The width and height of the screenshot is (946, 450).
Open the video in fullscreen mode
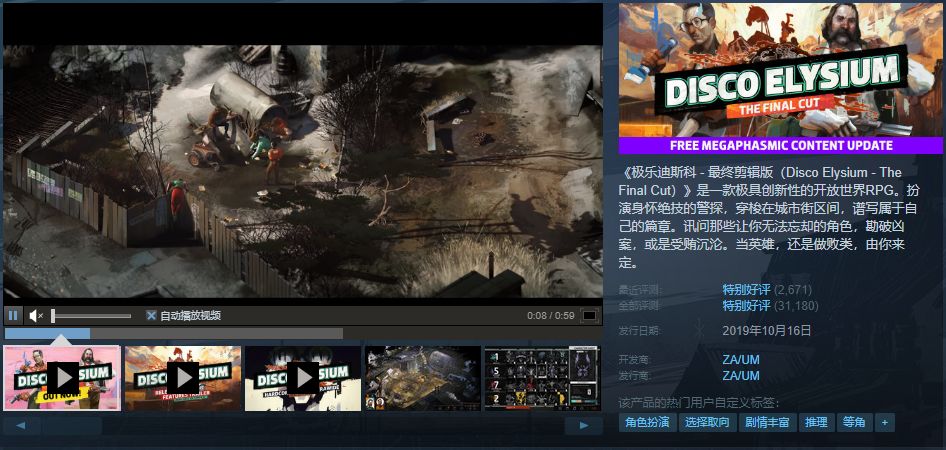tap(589, 315)
